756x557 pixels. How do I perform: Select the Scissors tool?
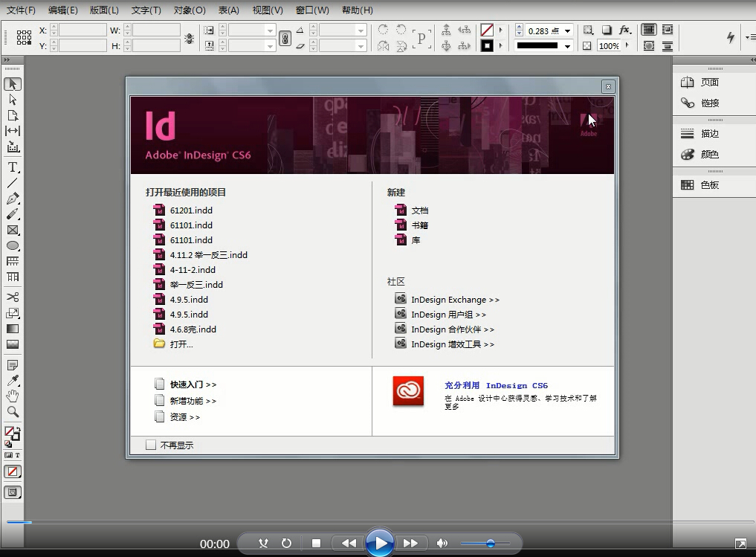(x=12, y=296)
